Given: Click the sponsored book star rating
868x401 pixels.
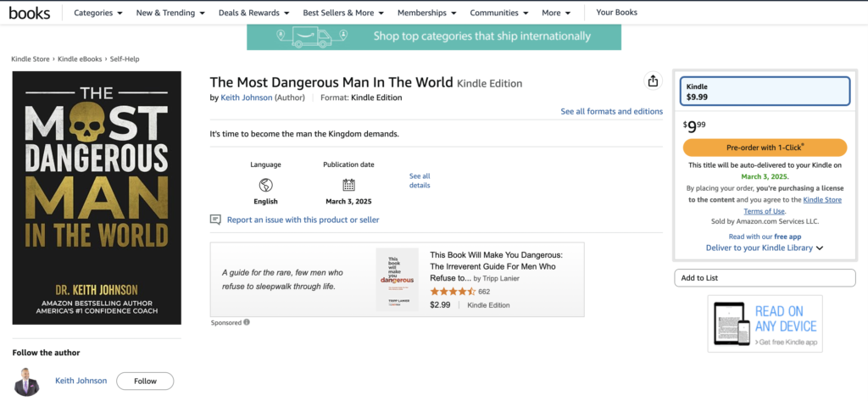Looking at the screenshot, I should [453, 292].
